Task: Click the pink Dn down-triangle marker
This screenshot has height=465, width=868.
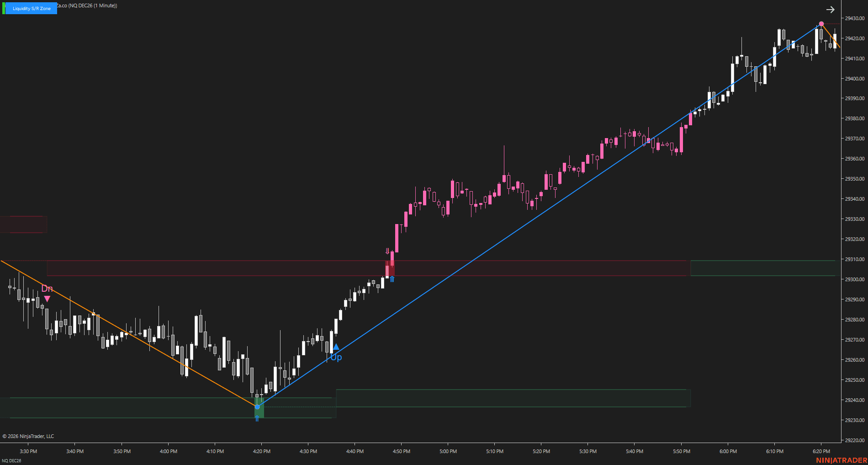Action: point(47,299)
